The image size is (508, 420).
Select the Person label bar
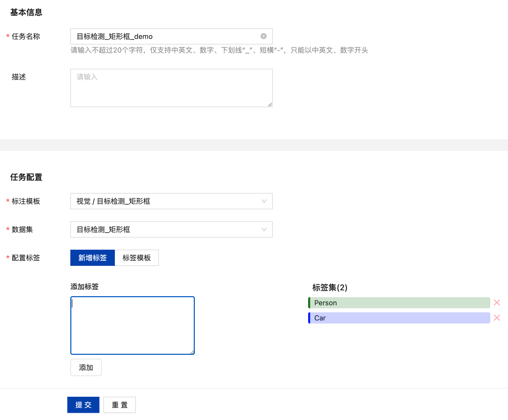pyautogui.click(x=399, y=303)
